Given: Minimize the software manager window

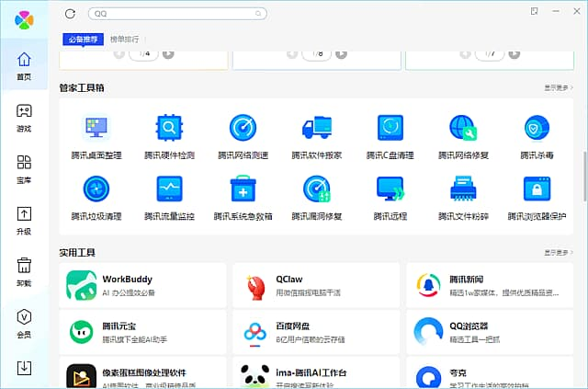Looking at the screenshot, I should [556, 11].
